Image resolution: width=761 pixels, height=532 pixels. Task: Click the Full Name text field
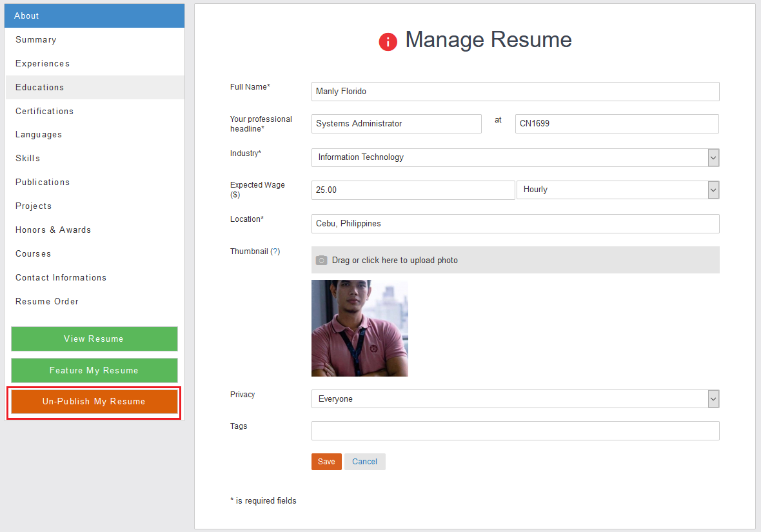pyautogui.click(x=515, y=92)
